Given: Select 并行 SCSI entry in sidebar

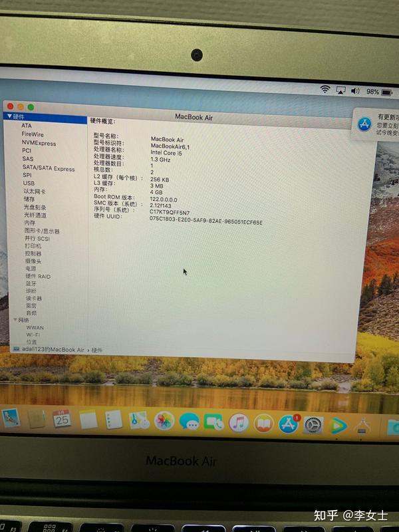Looking at the screenshot, I should point(37,239).
